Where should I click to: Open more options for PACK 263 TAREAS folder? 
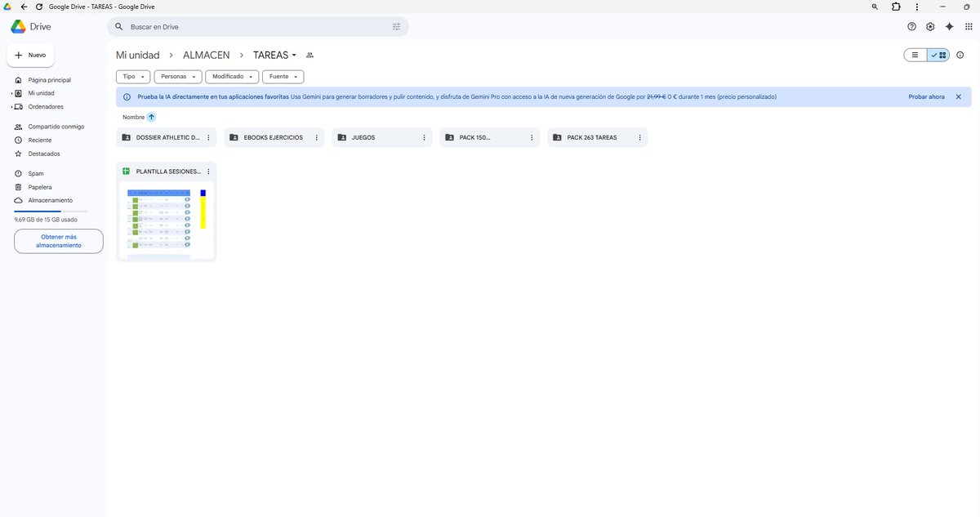coord(639,138)
